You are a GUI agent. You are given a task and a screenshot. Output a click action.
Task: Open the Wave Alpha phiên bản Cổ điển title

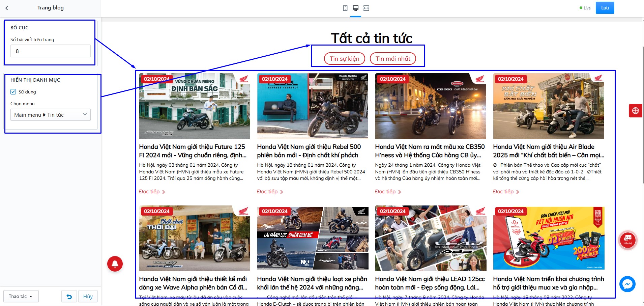coord(193,283)
